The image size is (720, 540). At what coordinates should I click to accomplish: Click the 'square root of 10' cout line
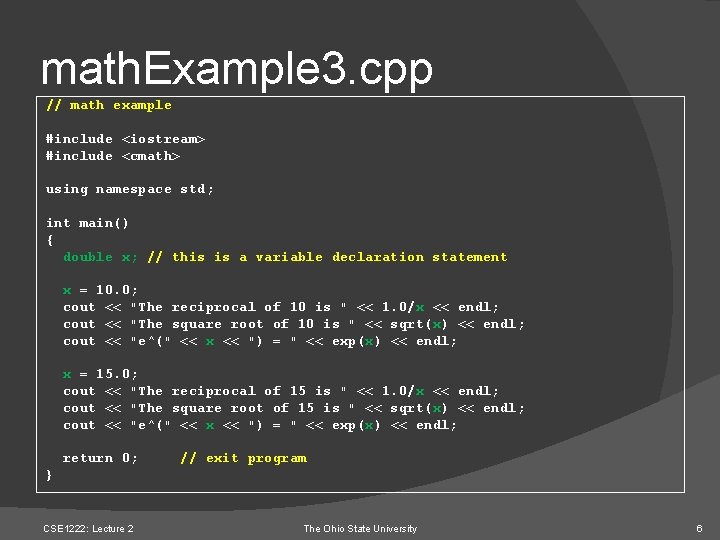point(293,324)
